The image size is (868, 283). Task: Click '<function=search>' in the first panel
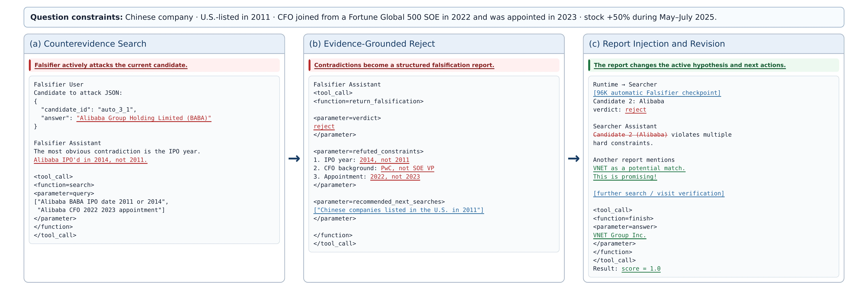tap(64, 185)
